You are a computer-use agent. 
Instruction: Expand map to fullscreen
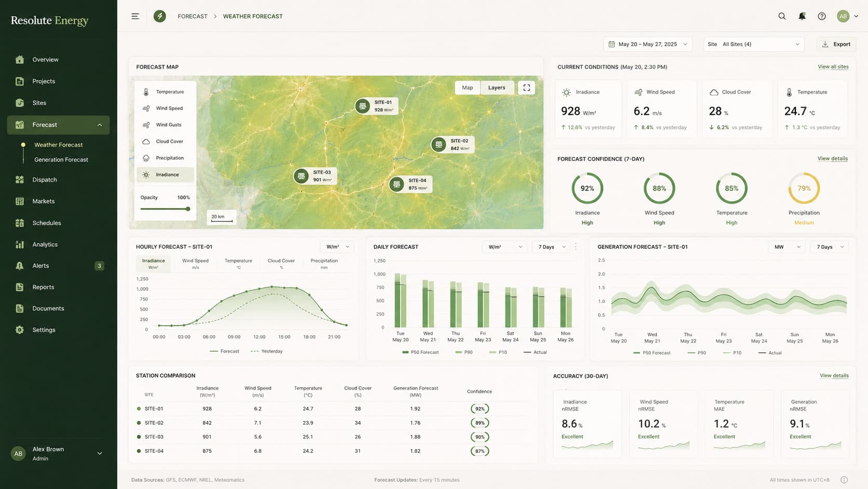click(x=526, y=88)
